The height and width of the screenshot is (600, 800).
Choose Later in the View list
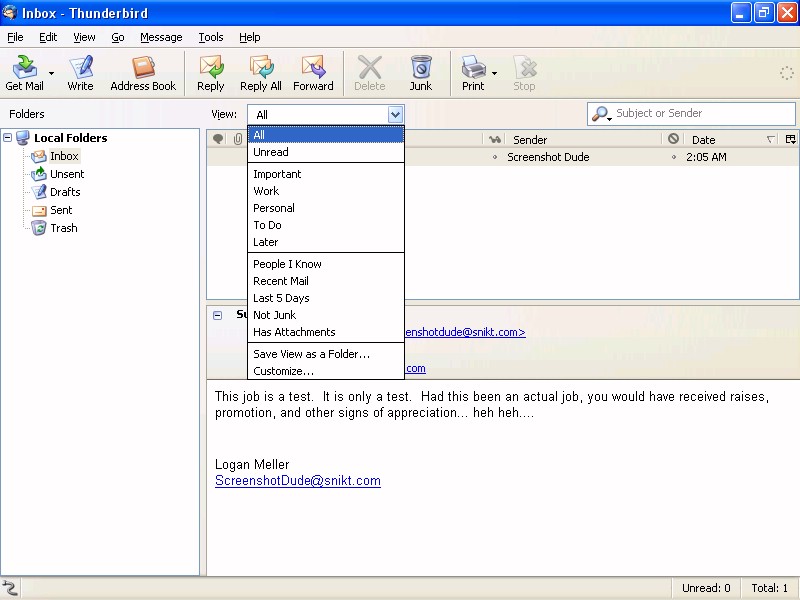point(326,242)
